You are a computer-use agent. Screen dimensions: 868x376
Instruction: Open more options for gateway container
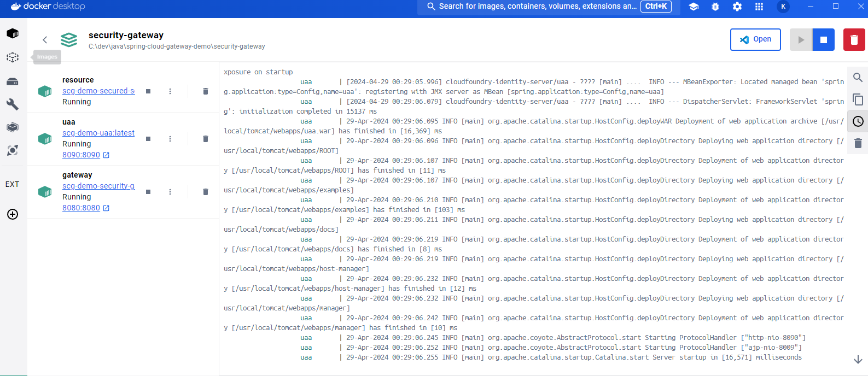170,192
